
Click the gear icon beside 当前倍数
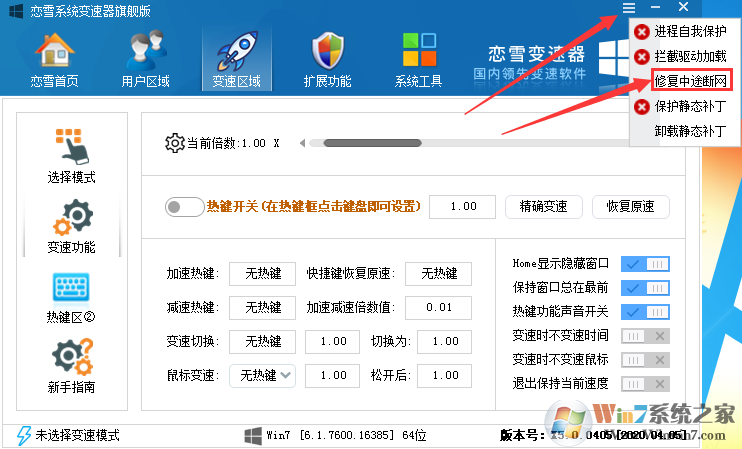(175, 143)
